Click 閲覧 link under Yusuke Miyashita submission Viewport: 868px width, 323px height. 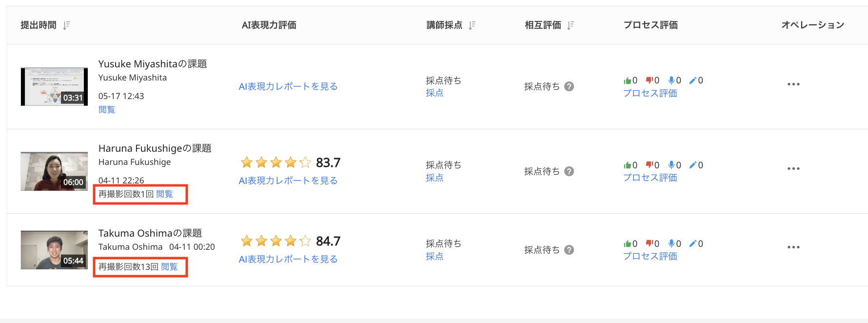[x=107, y=110]
